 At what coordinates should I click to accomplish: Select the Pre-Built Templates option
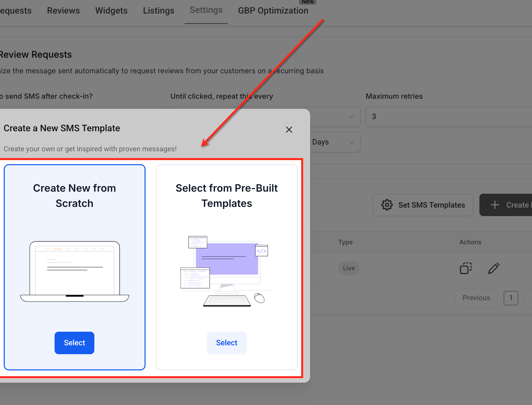[x=227, y=343]
